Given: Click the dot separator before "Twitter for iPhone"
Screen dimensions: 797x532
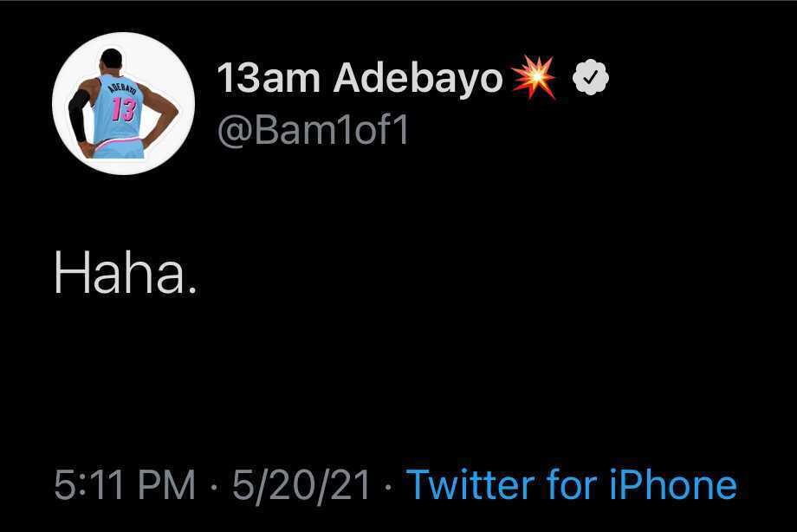Looking at the screenshot, I should tap(387, 486).
